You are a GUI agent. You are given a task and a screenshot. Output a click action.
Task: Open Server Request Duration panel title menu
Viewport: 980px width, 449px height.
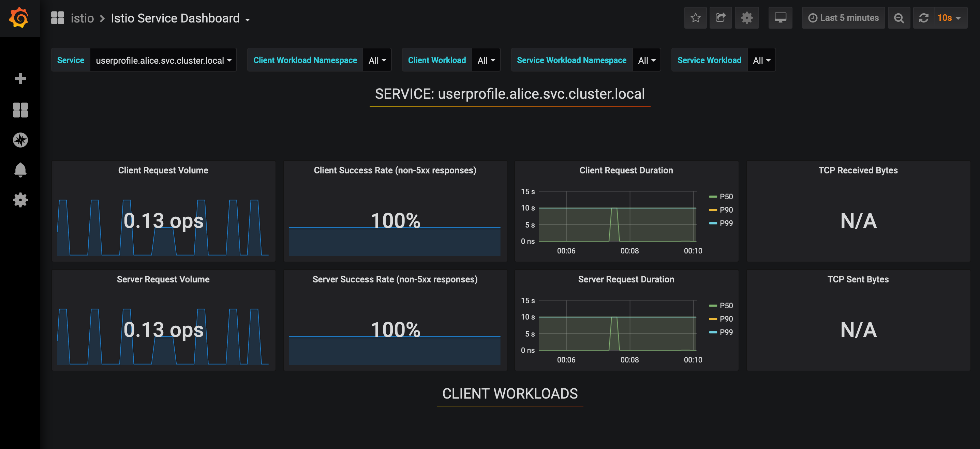click(626, 279)
